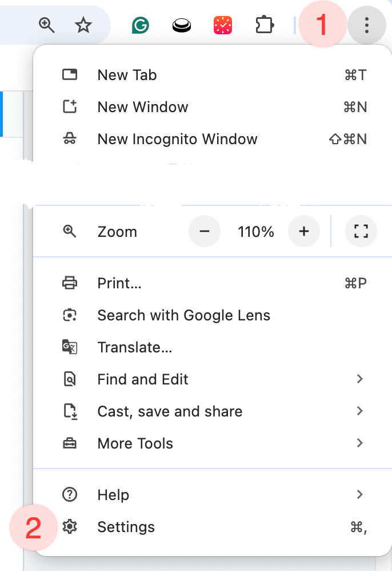Image resolution: width=392 pixels, height=571 pixels.
Task: Open the red clock checklist extension
Action: (x=222, y=25)
